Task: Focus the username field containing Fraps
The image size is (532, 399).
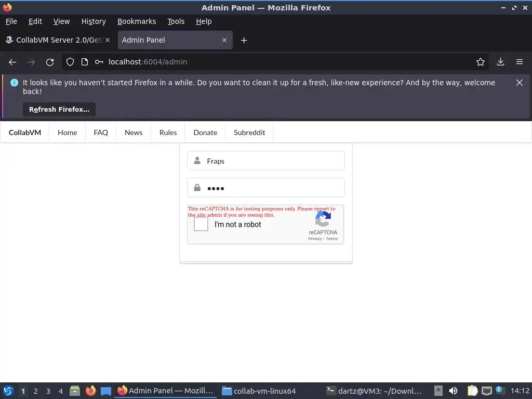Action: [x=265, y=161]
